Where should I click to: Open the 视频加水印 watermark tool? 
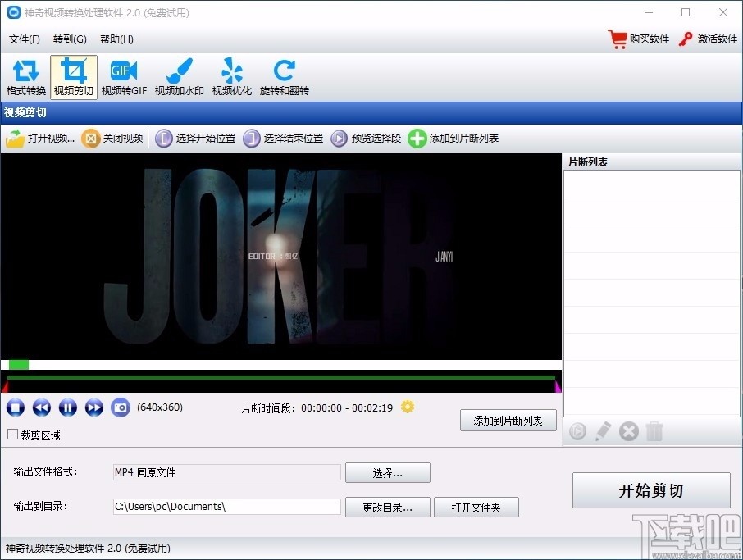click(x=179, y=78)
